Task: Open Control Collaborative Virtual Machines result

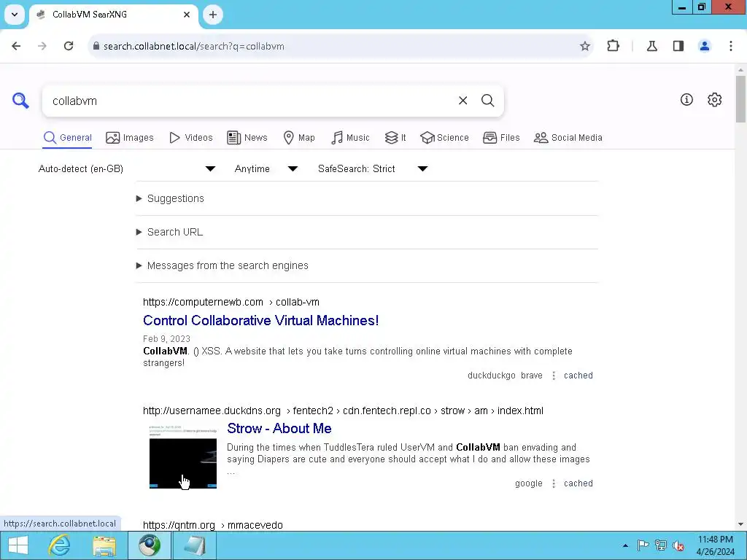Action: coord(261,321)
